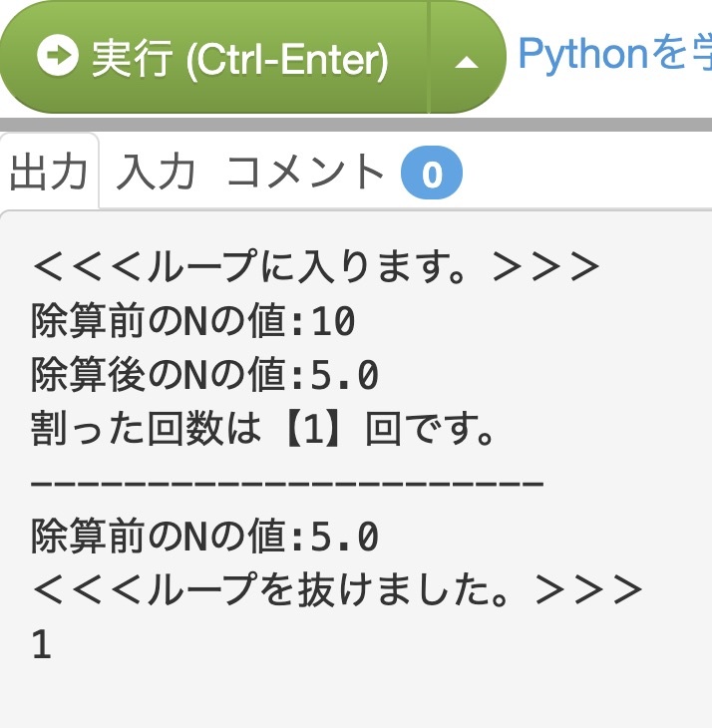Viewport: 712px width, 728px height.
Task: Click the empty area below the last output
Action: [356, 693]
